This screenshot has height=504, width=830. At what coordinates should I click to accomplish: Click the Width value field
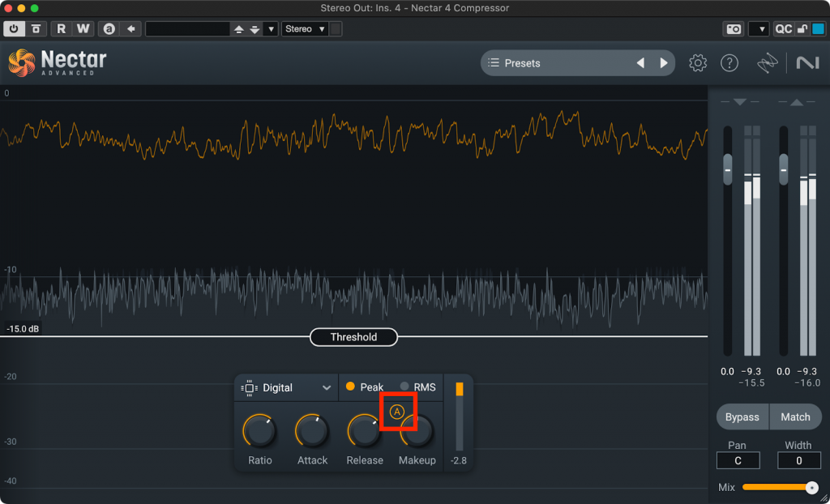[798, 460]
